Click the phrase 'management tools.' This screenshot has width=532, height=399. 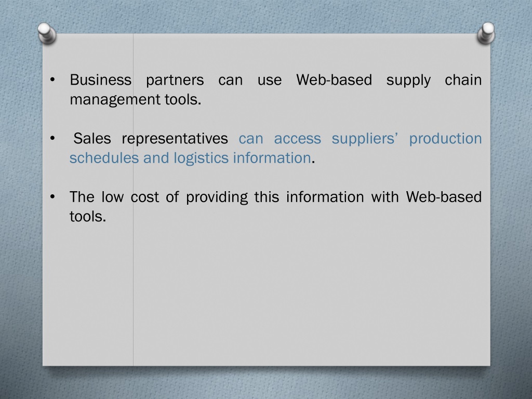[136, 100]
